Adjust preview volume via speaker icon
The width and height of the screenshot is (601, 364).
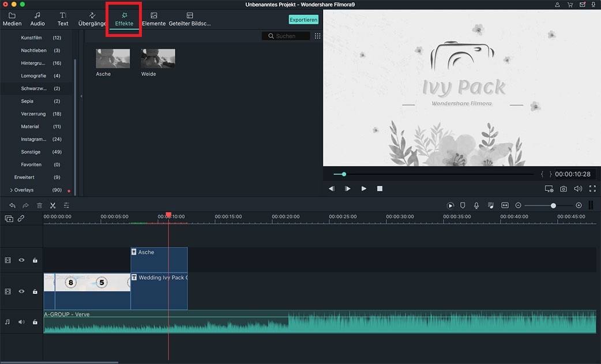click(577, 189)
